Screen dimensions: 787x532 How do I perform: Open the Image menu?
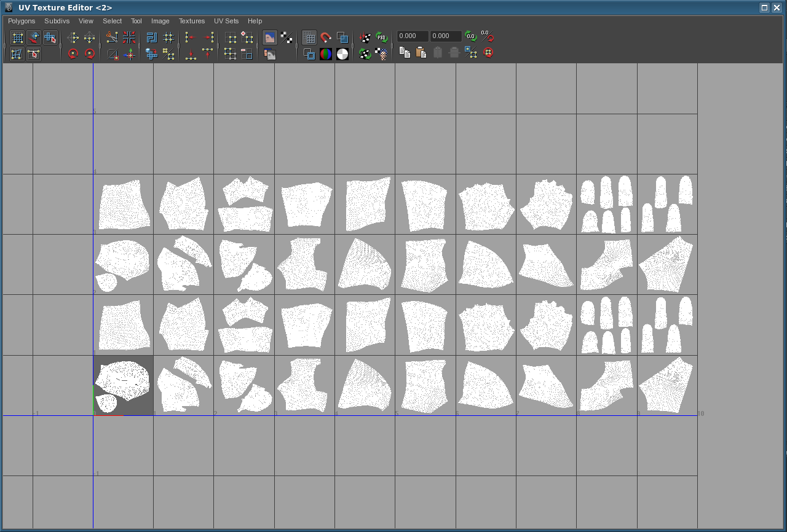[x=160, y=21]
